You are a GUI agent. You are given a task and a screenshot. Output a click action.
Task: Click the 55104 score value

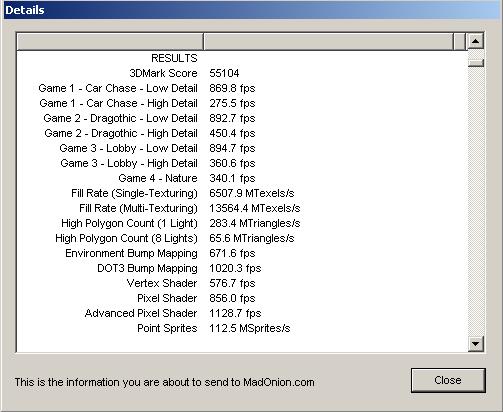coord(224,73)
